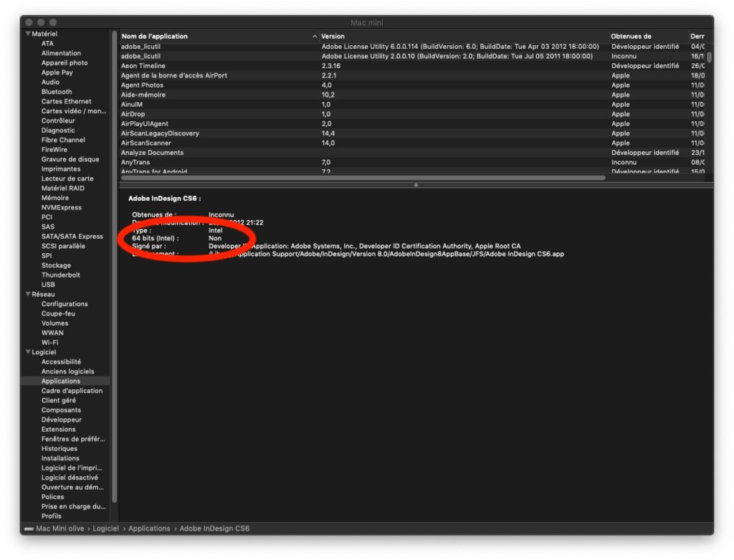Viewport: 734px width, 560px height.
Task: Select Historiques in the sidebar
Action: pyautogui.click(x=59, y=449)
